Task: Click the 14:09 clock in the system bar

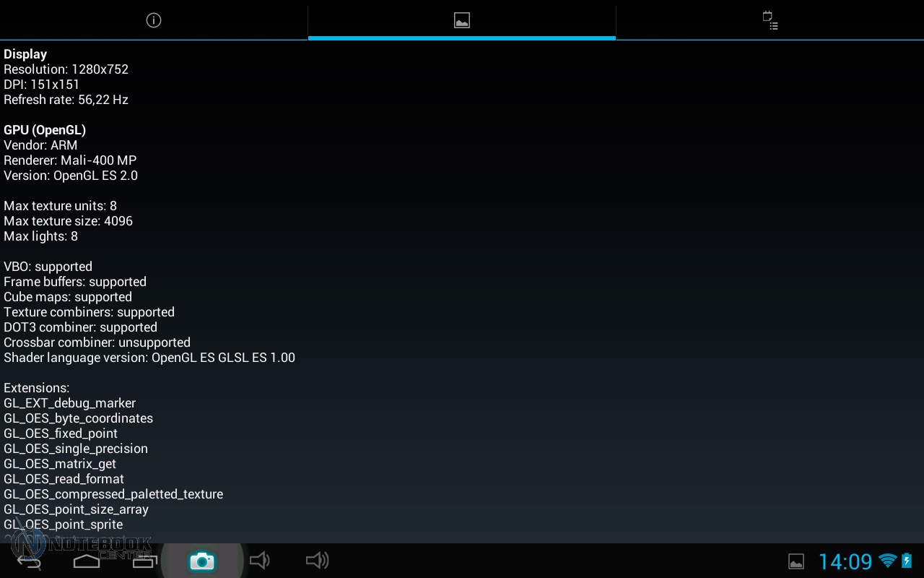Action: coord(845,561)
